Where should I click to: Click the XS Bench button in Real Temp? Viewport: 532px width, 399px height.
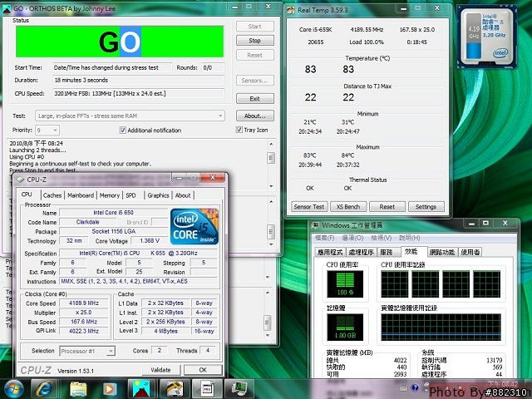click(348, 206)
